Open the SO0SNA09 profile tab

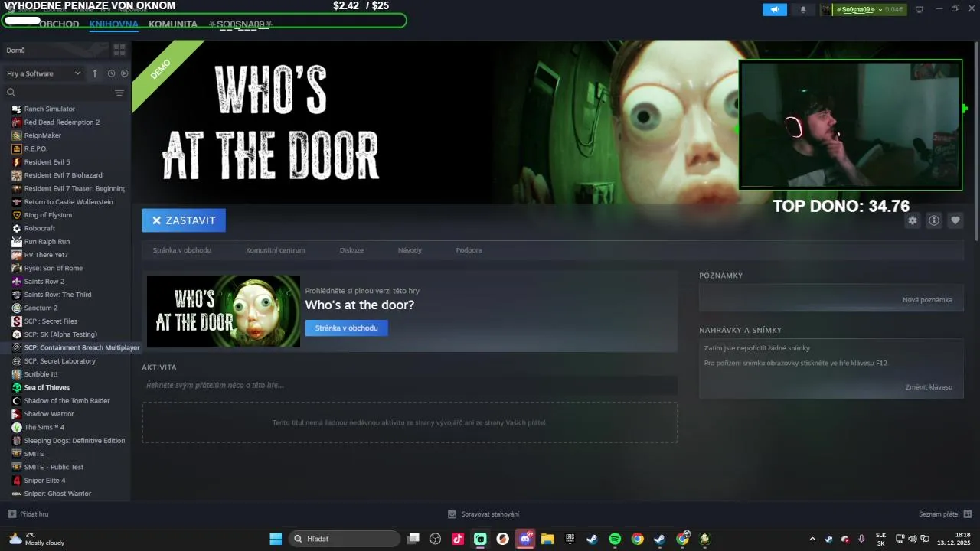(x=240, y=24)
